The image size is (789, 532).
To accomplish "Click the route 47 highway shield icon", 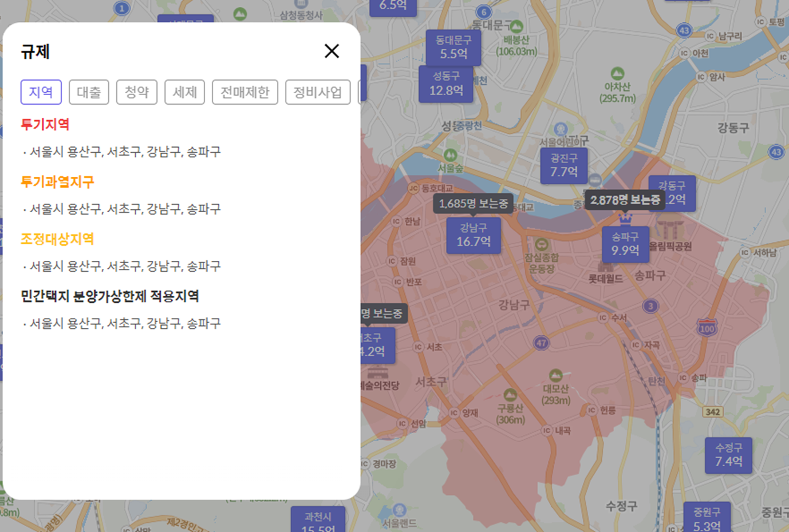I will pyautogui.click(x=542, y=343).
